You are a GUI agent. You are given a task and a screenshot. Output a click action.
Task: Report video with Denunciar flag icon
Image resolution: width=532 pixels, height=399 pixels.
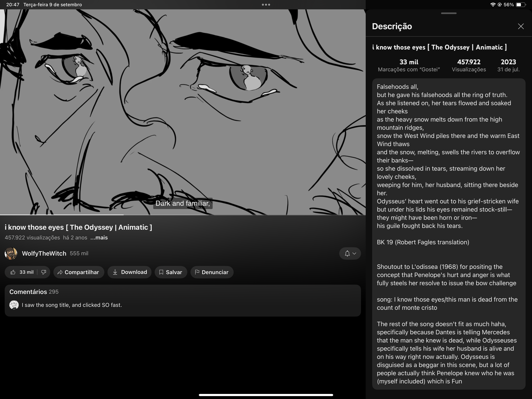197,272
